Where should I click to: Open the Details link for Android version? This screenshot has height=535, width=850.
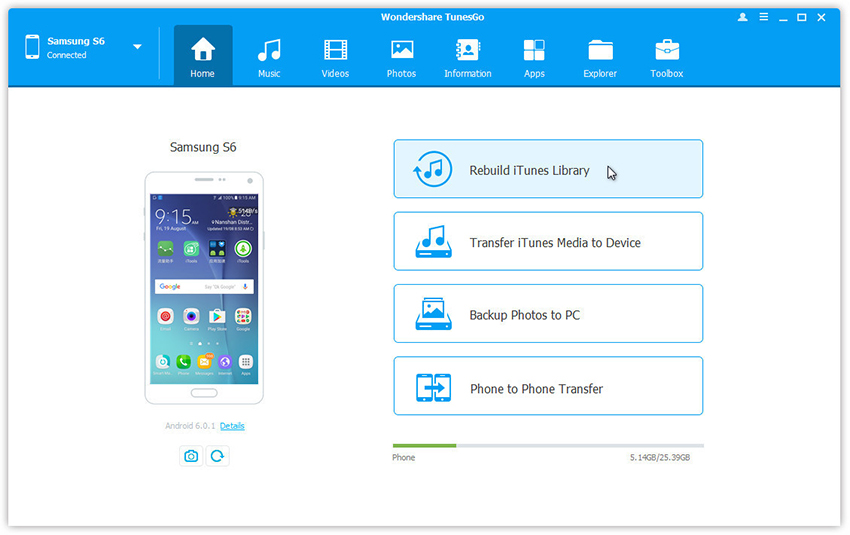pos(232,426)
